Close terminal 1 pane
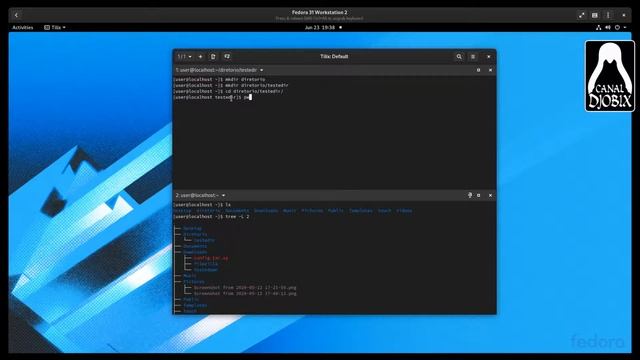Image resolution: width=640 pixels, height=360 pixels. 490,70
